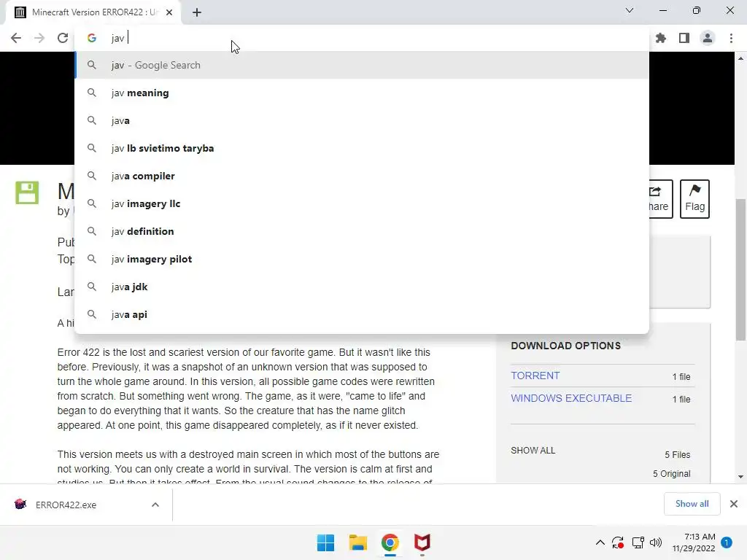Expand the ERROR422.exe download options chevron
This screenshot has width=747, height=560.
[155, 505]
